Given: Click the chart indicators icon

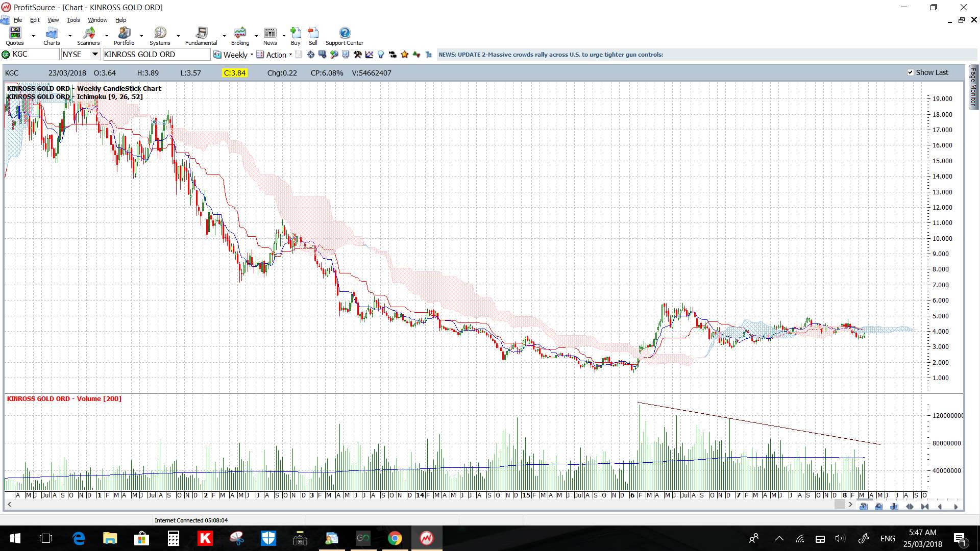Looking at the screenshot, I should tap(369, 55).
